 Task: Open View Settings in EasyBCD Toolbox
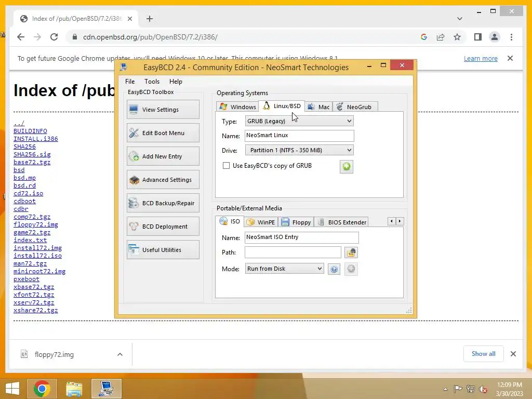[x=163, y=109]
